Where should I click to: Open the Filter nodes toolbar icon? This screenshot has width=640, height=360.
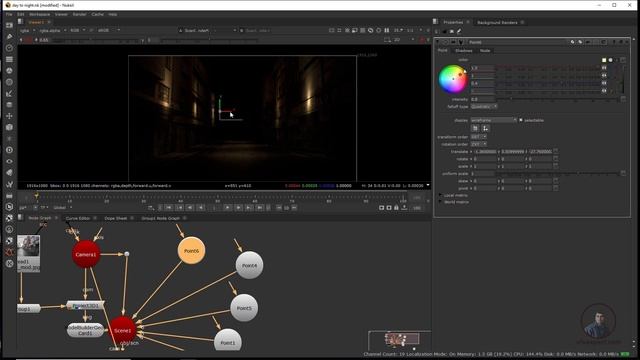tap(9, 82)
